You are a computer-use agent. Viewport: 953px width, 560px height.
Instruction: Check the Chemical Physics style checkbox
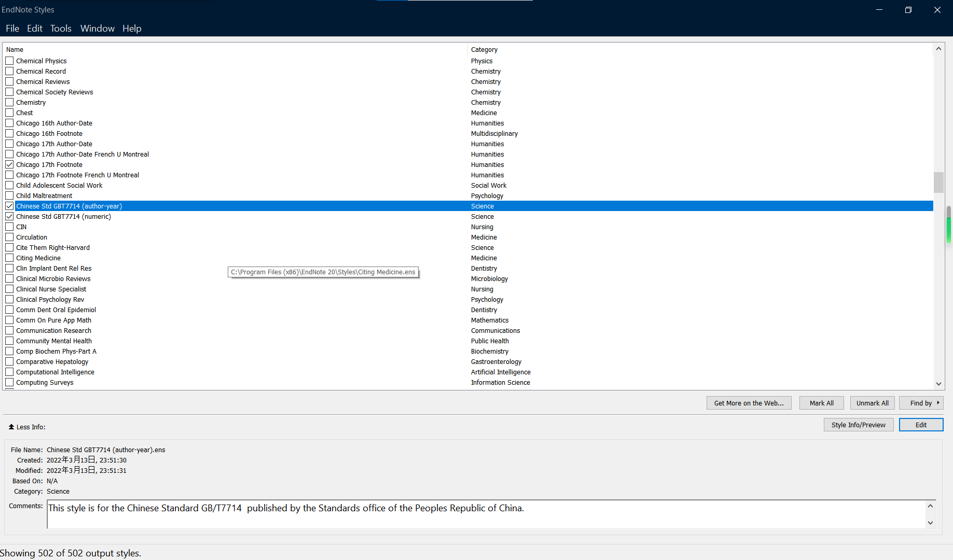pyautogui.click(x=9, y=61)
